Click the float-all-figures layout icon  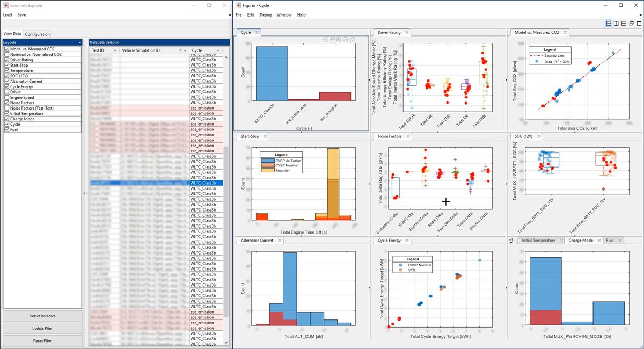(x=631, y=23)
